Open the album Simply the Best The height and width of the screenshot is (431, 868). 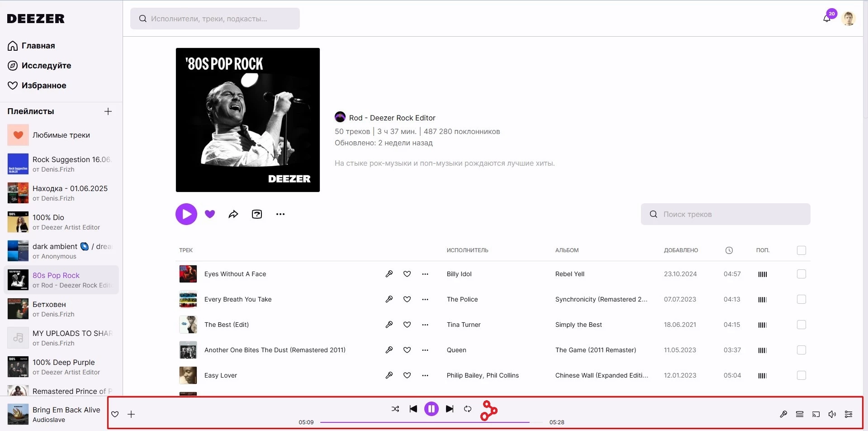point(579,325)
